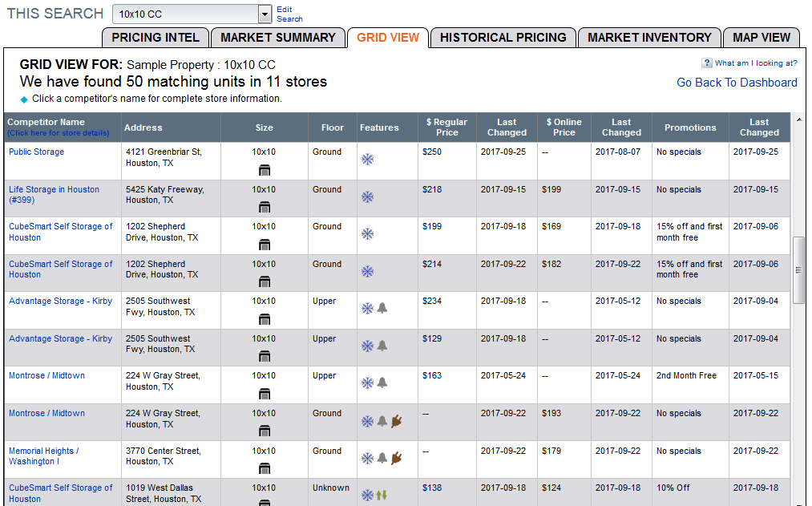The height and width of the screenshot is (506, 812).
Task: Switch to the Pricing Intel tab
Action: point(156,38)
